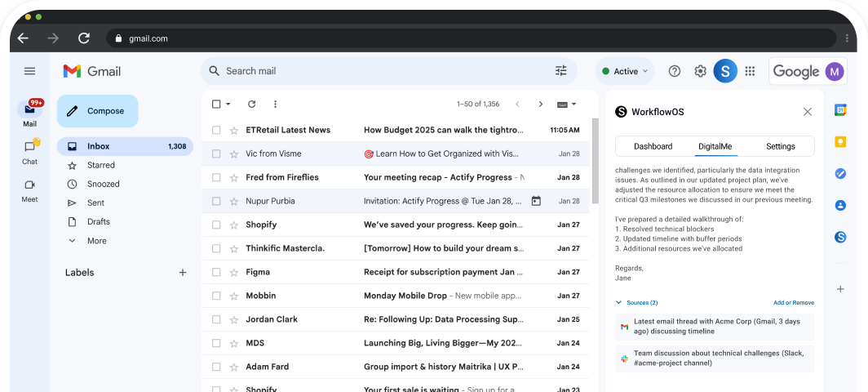
Task: Open the Inbox folder
Action: (x=125, y=146)
